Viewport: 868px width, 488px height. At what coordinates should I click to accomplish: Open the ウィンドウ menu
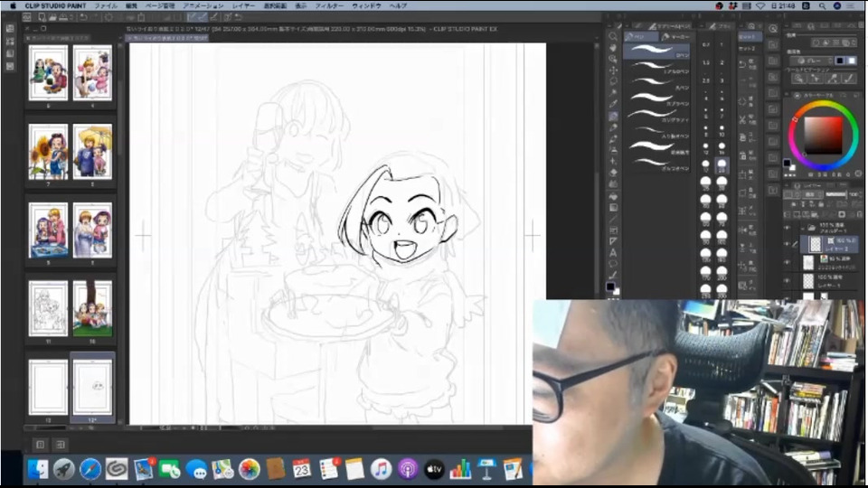click(366, 5)
